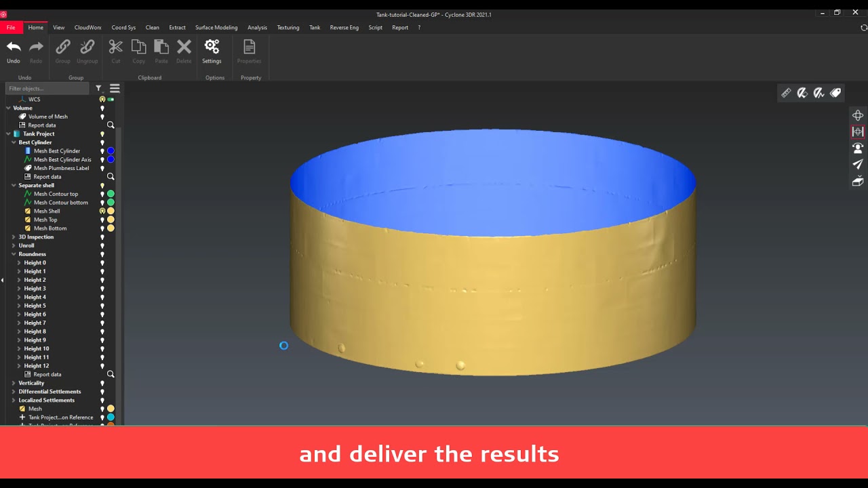
Task: Toggle visibility bulb for Mesh Shell
Action: point(102,211)
